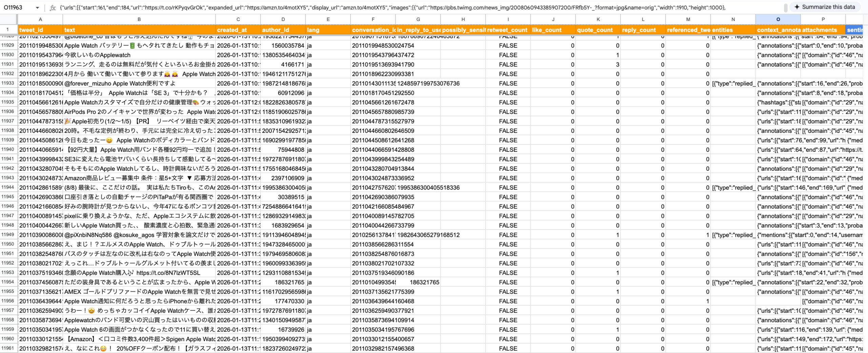
Task: Select the blue sentiment header cell
Action: click(854, 30)
